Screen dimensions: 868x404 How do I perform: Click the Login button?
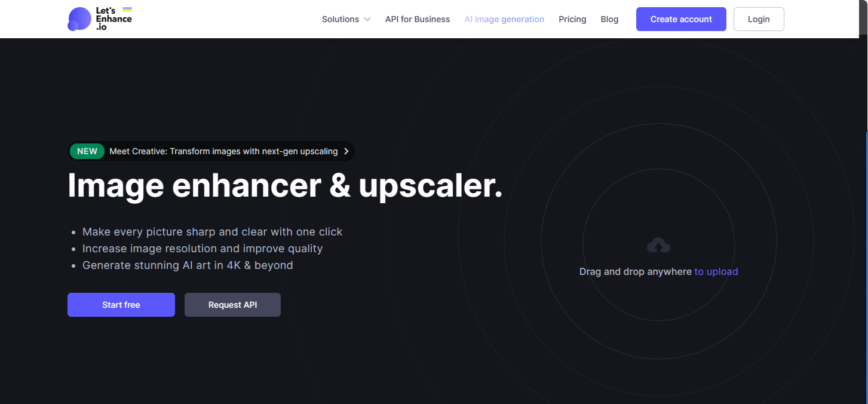tap(758, 19)
